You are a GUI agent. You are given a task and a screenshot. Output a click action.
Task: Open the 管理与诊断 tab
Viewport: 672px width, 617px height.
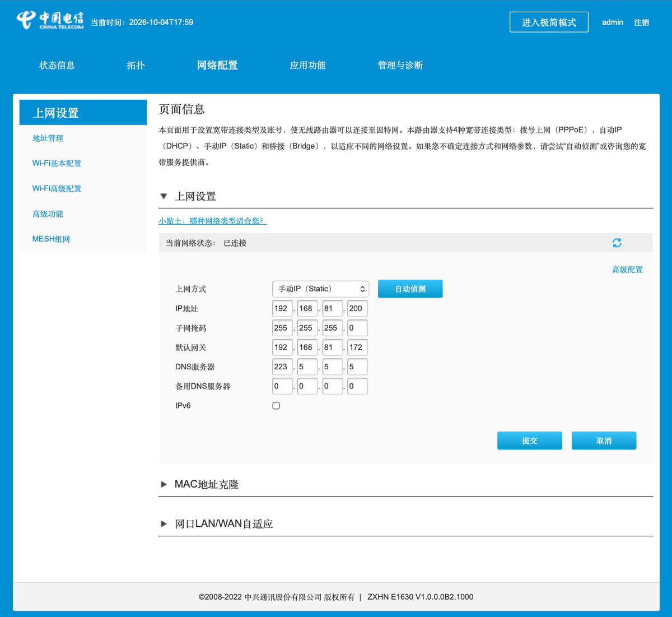[400, 65]
